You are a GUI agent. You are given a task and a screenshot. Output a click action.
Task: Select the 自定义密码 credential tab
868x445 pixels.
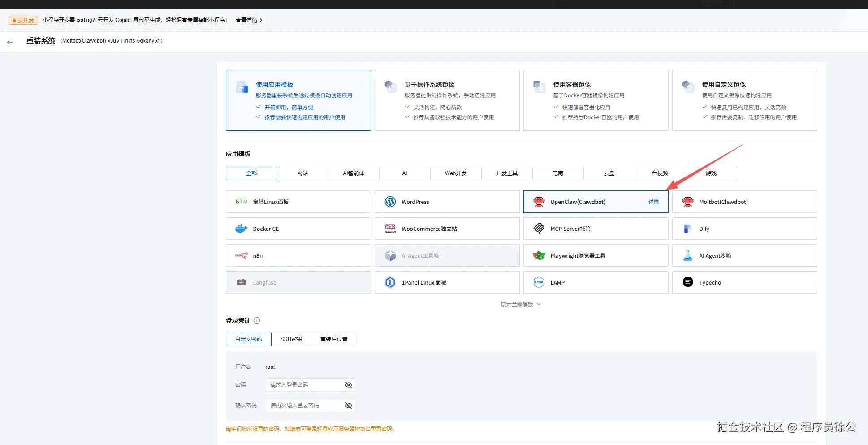click(x=249, y=339)
